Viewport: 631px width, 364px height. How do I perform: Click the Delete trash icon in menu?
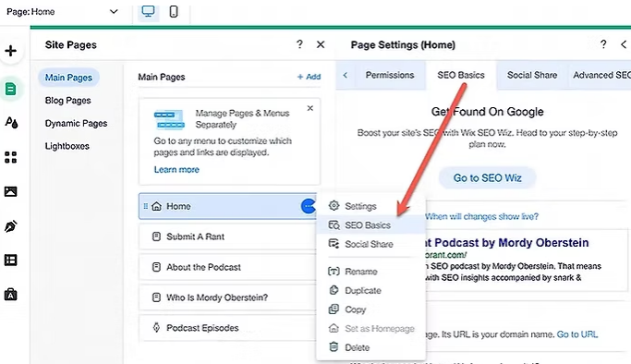[334, 346]
